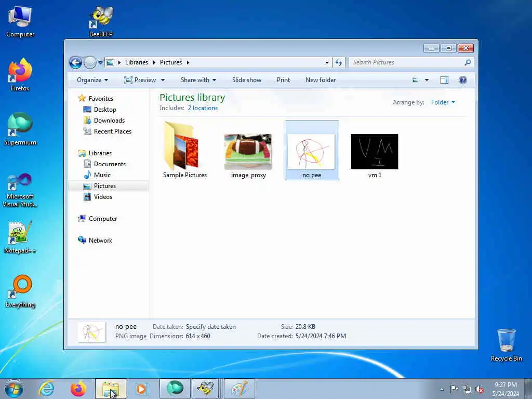Select Favorites in navigation pane
The image size is (532, 399).
pyautogui.click(x=101, y=98)
